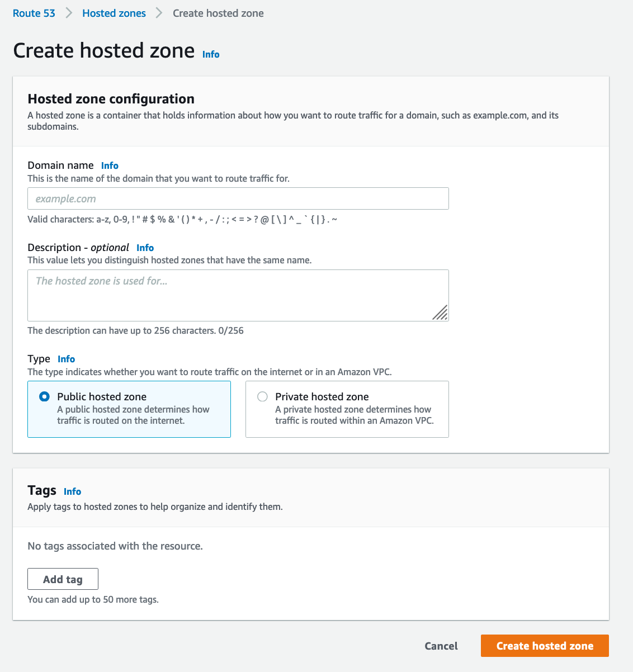Screen dimensions: 633x672
Task: Click the description textarea resize handle
Action: tap(440, 313)
